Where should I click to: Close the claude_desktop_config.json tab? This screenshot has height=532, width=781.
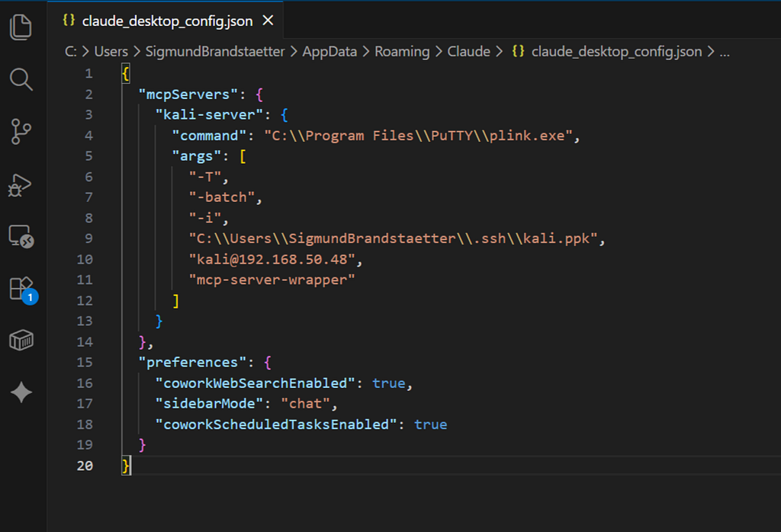pos(268,21)
